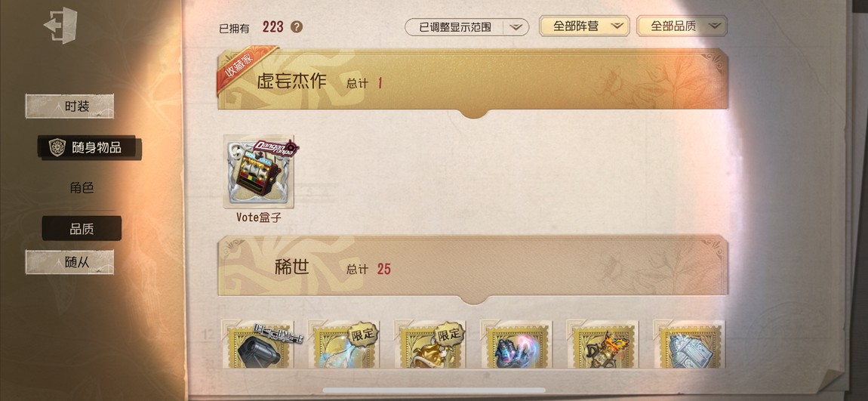Image resolution: width=868 pixels, height=401 pixels.
Task: Choose the golden 限定 accessory icon
Action: click(430, 344)
